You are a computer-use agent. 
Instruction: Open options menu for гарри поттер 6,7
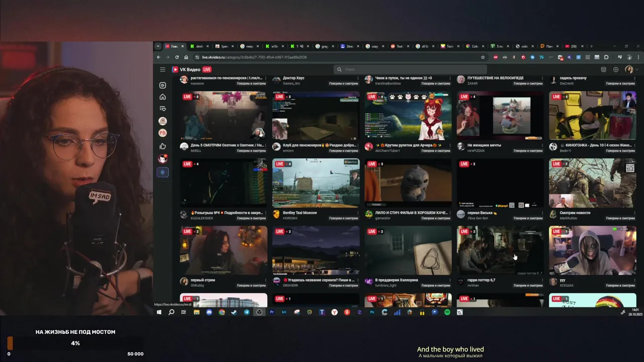[542, 280]
